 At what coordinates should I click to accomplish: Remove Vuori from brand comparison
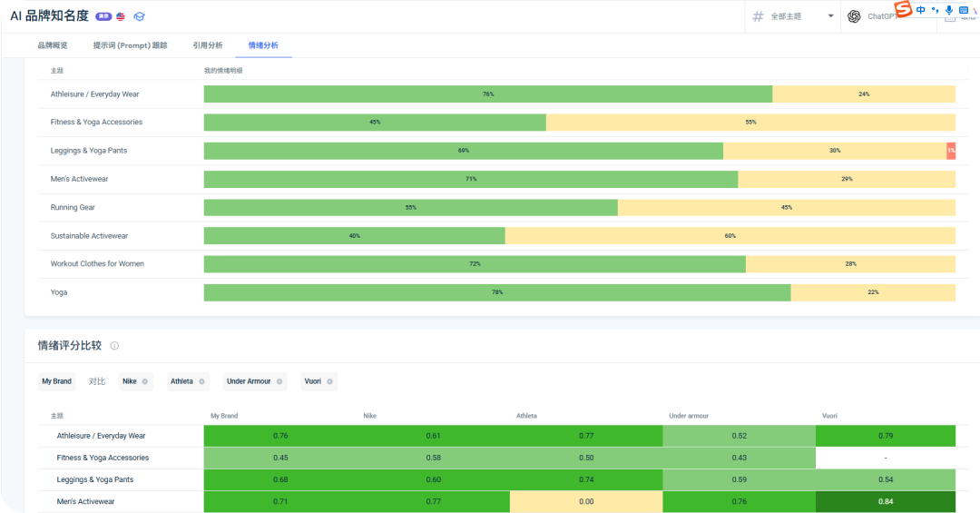point(330,381)
